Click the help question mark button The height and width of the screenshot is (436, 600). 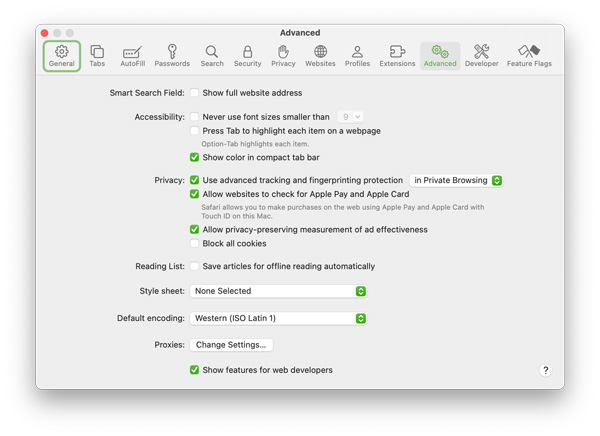(x=546, y=370)
